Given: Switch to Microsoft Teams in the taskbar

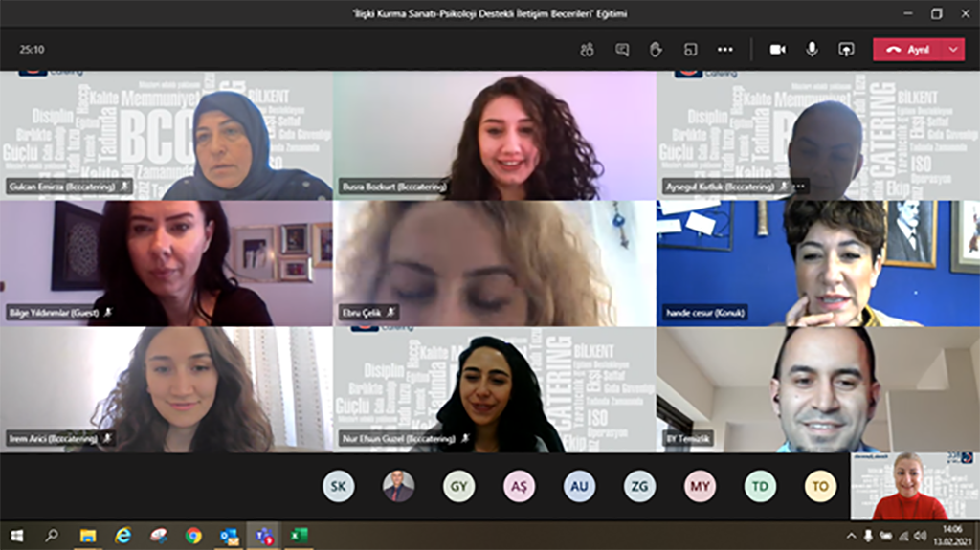Looking at the screenshot, I should pos(264,536).
